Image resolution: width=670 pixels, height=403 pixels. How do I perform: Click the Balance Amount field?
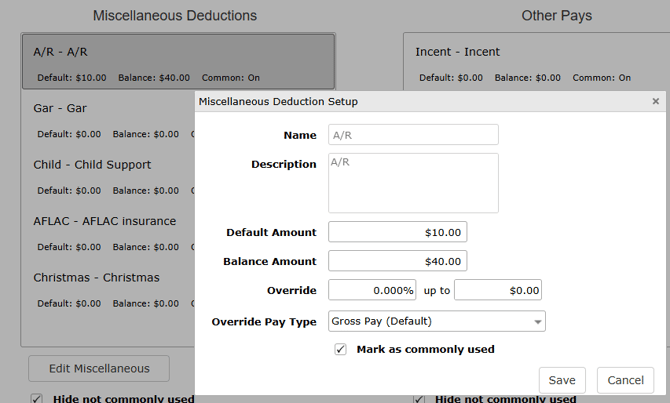point(397,261)
